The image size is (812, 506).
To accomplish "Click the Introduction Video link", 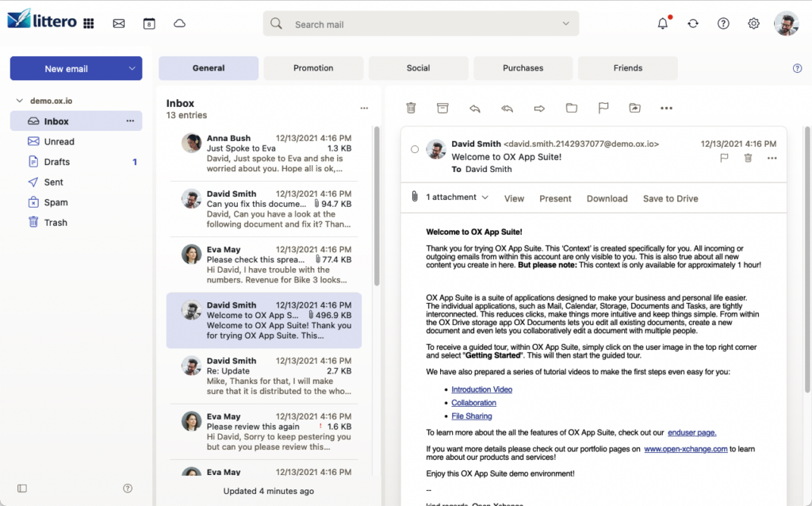I will [x=481, y=389].
